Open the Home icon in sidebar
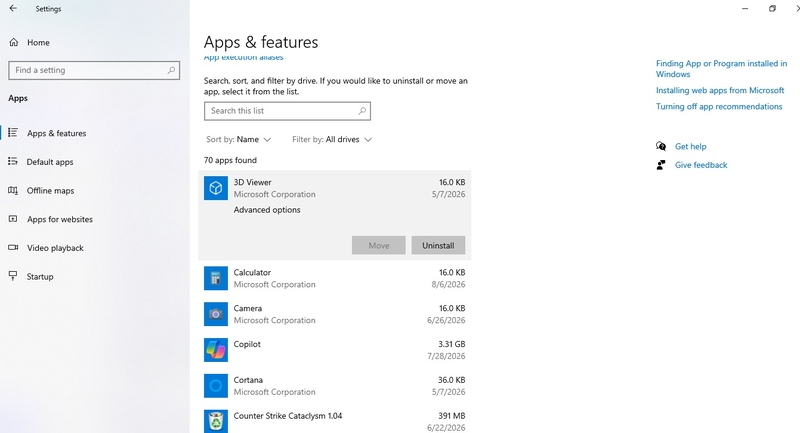This screenshot has width=800, height=433. [x=14, y=42]
